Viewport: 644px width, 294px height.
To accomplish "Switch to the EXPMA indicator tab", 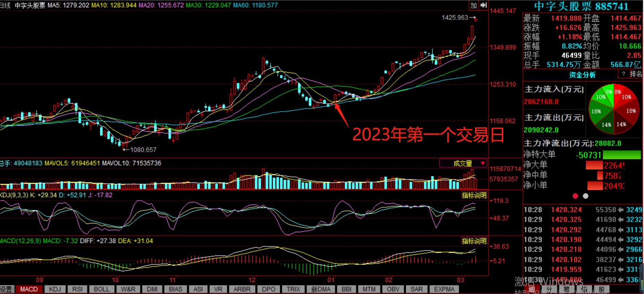I will coord(445,289).
